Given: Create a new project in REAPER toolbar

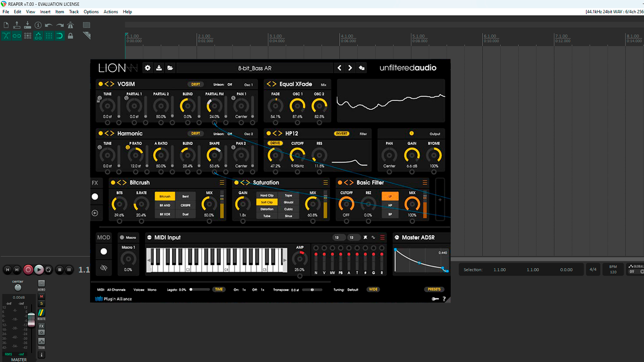Looking at the screenshot, I should (x=6, y=25).
